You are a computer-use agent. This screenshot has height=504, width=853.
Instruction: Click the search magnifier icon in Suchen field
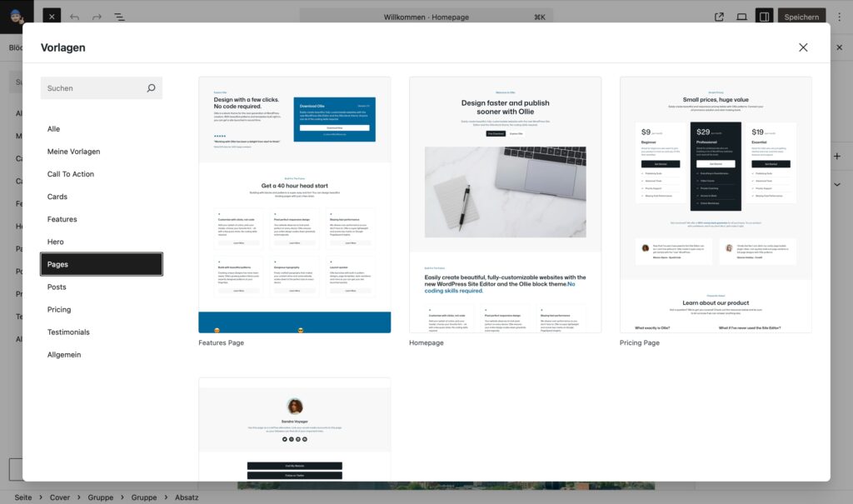click(151, 88)
